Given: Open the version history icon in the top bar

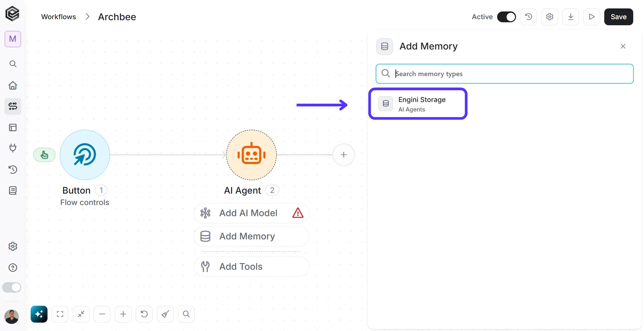Looking at the screenshot, I should click(x=528, y=17).
